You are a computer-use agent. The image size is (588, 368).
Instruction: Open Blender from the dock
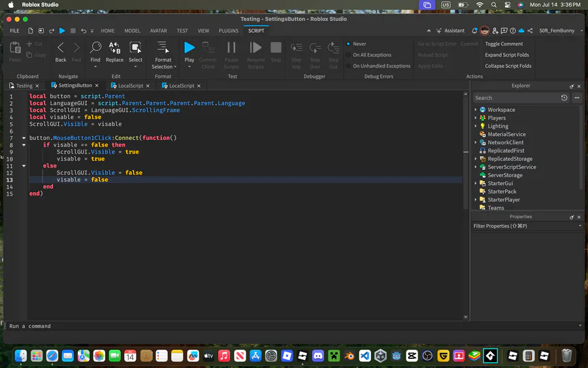349,356
